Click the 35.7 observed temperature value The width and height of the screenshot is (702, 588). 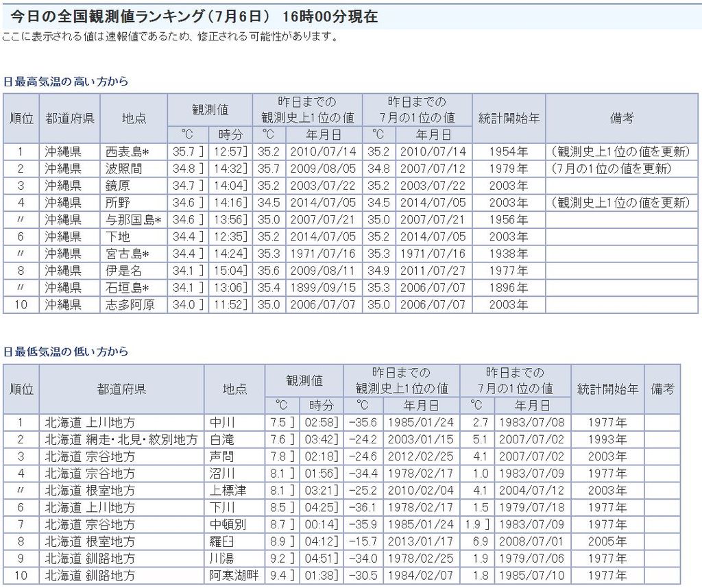[x=182, y=151]
